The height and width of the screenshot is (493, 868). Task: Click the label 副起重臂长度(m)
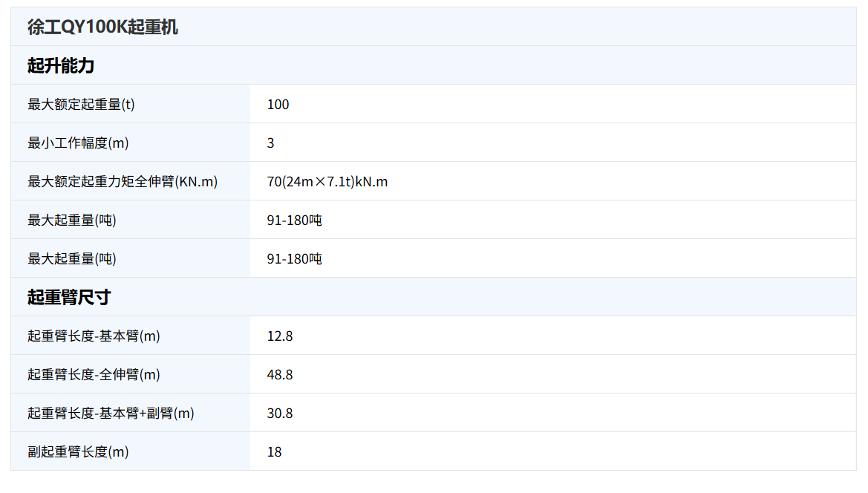point(78,453)
